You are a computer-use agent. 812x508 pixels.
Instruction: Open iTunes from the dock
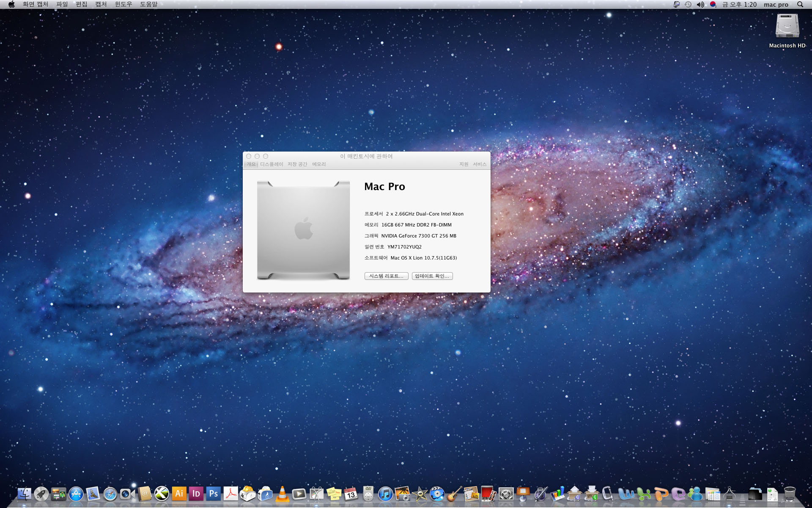(x=385, y=494)
